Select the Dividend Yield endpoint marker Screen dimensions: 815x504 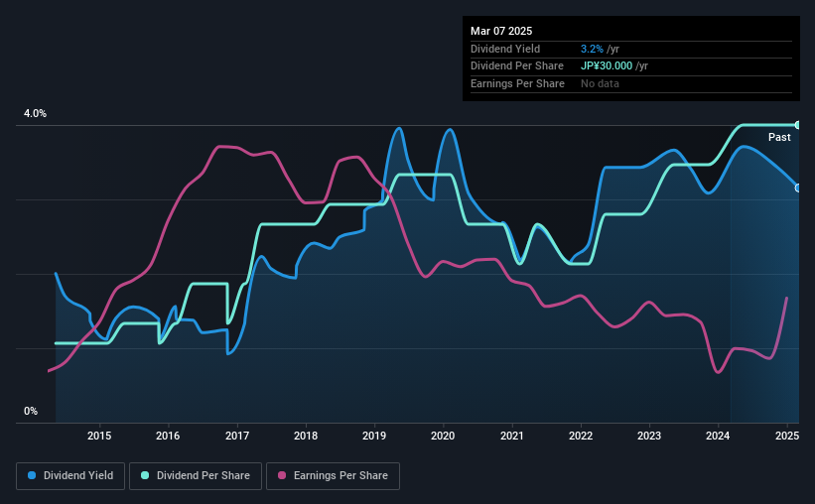[x=798, y=189]
